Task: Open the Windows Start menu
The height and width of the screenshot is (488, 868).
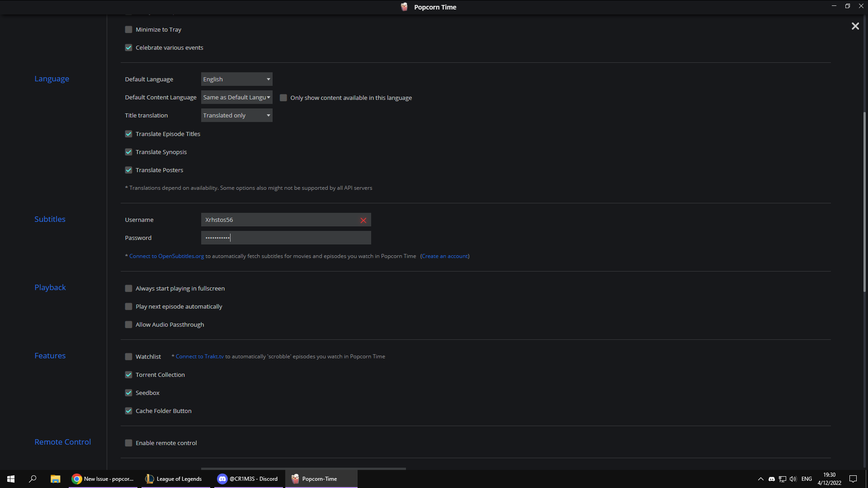Action: point(10,479)
